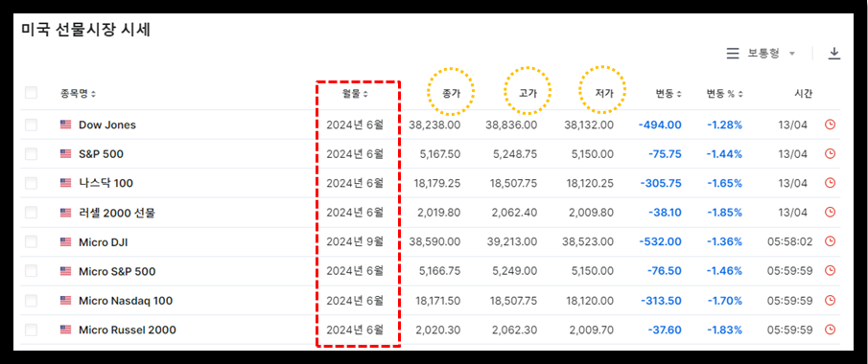Open the Micro Nasdaq 100 link
The image size is (868, 364).
point(126,301)
